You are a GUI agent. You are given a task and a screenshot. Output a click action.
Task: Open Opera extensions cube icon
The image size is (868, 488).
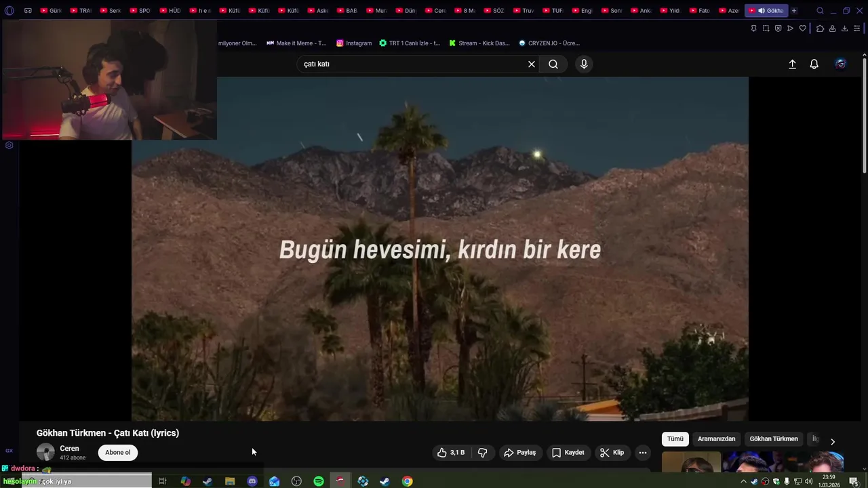pyautogui.click(x=820, y=28)
